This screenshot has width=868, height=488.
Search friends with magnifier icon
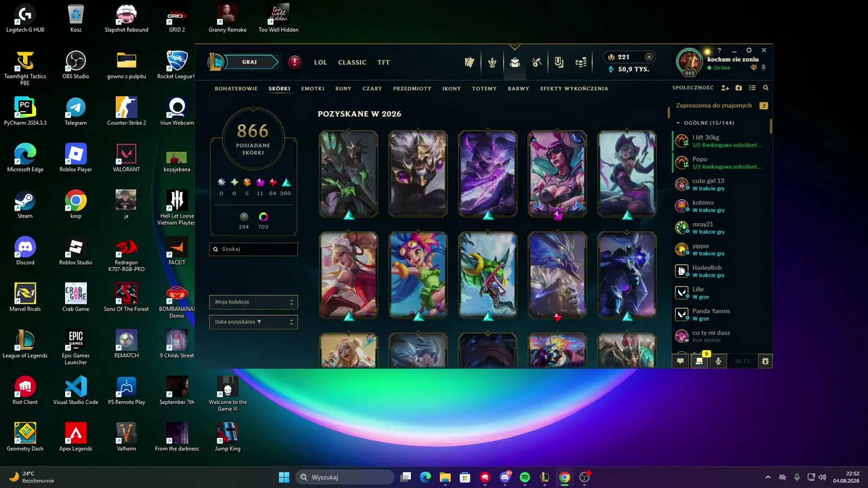pyautogui.click(x=766, y=88)
